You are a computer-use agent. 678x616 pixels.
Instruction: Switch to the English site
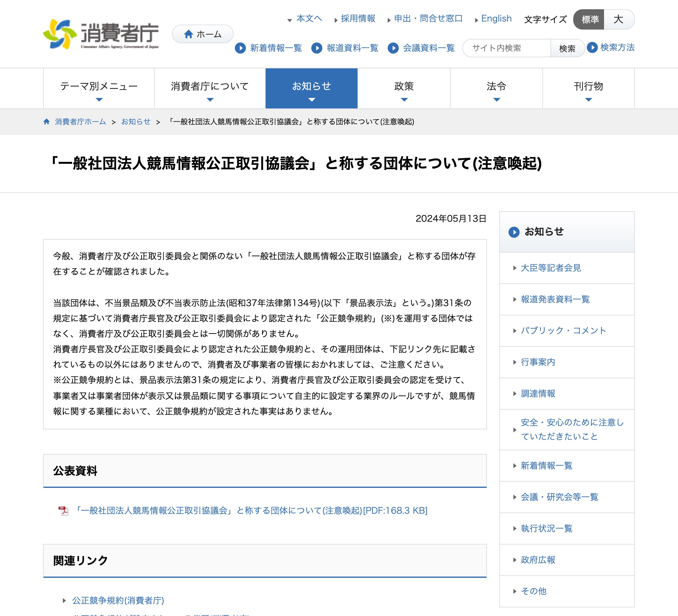(x=496, y=18)
